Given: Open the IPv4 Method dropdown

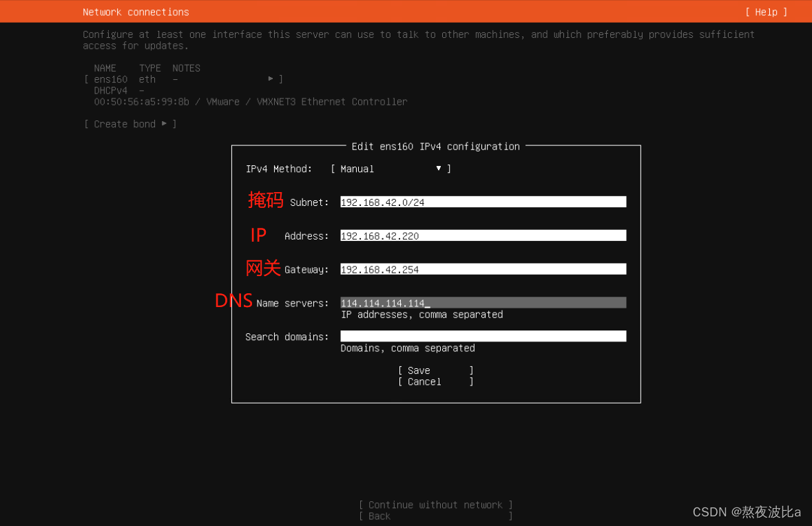Looking at the screenshot, I should pos(391,169).
